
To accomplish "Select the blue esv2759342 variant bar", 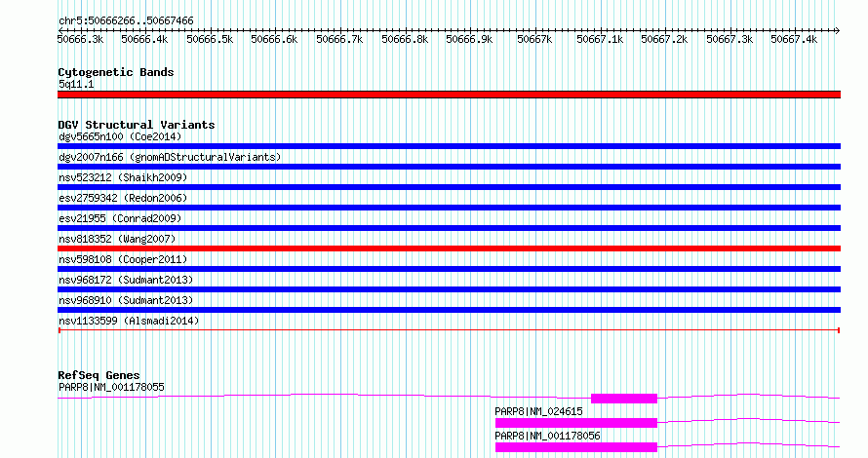I will [x=449, y=208].
